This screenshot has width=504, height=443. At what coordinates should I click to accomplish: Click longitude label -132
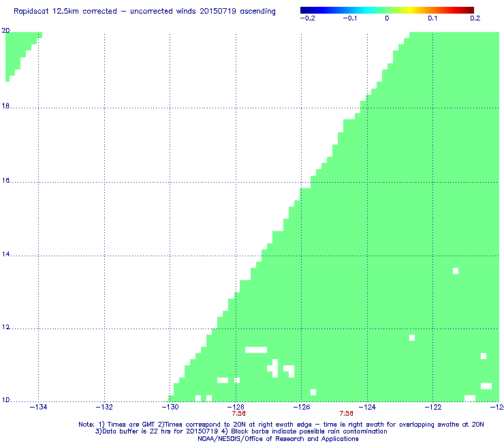(x=104, y=408)
